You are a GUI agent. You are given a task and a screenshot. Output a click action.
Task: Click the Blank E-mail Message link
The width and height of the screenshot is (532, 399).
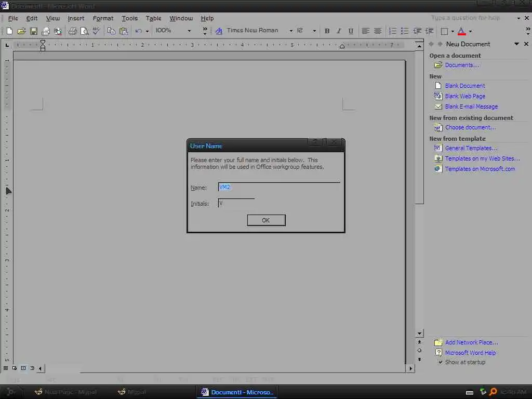pos(471,107)
